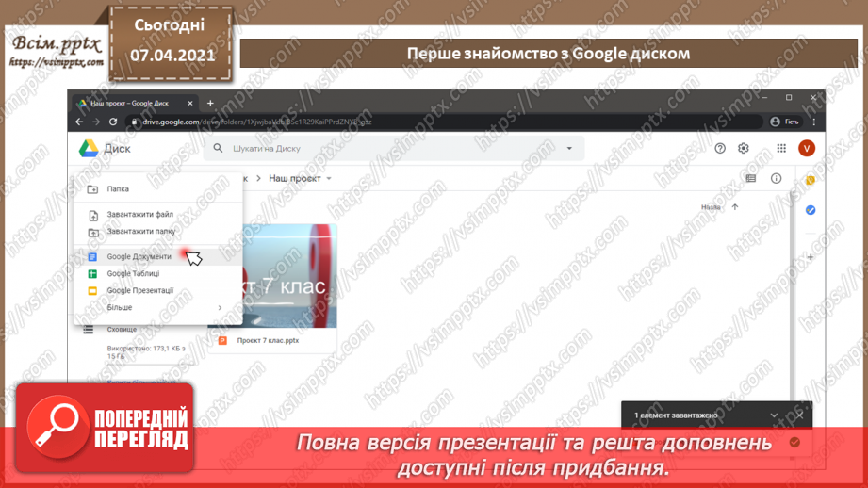Screen dimensions: 868x488
Task: Click the browser address bar
Action: tap(446, 122)
